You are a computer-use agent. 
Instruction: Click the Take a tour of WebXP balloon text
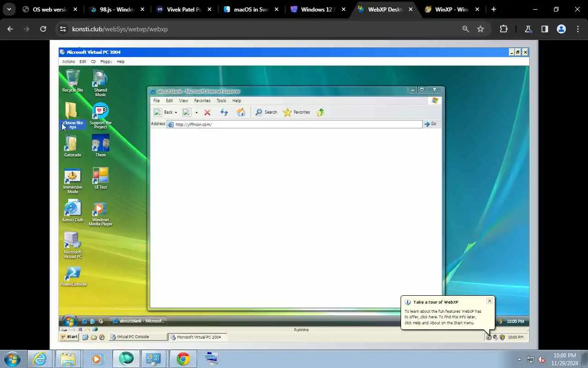[443, 317]
